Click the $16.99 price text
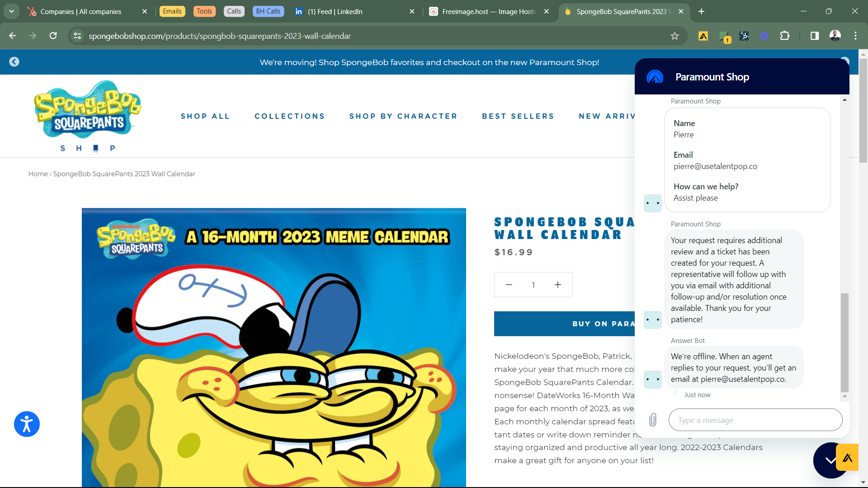 (x=514, y=252)
